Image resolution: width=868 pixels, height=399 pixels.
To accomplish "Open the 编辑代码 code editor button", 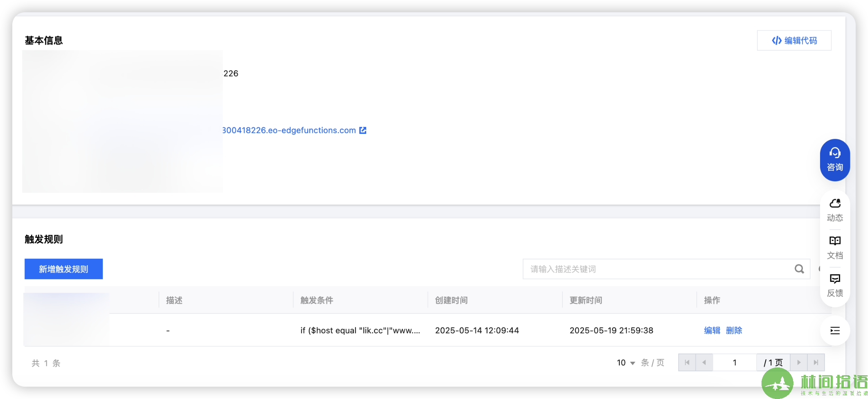I will click(794, 41).
